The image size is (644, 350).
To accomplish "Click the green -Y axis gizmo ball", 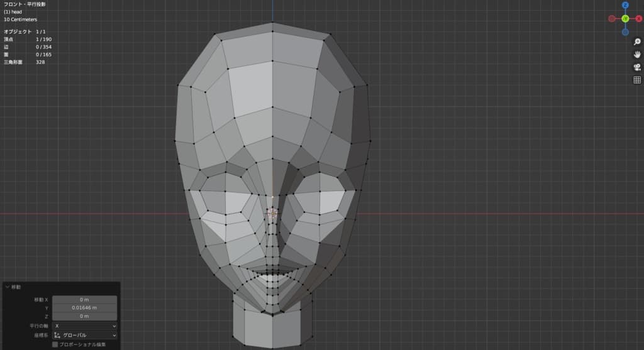I will pyautogui.click(x=625, y=19).
